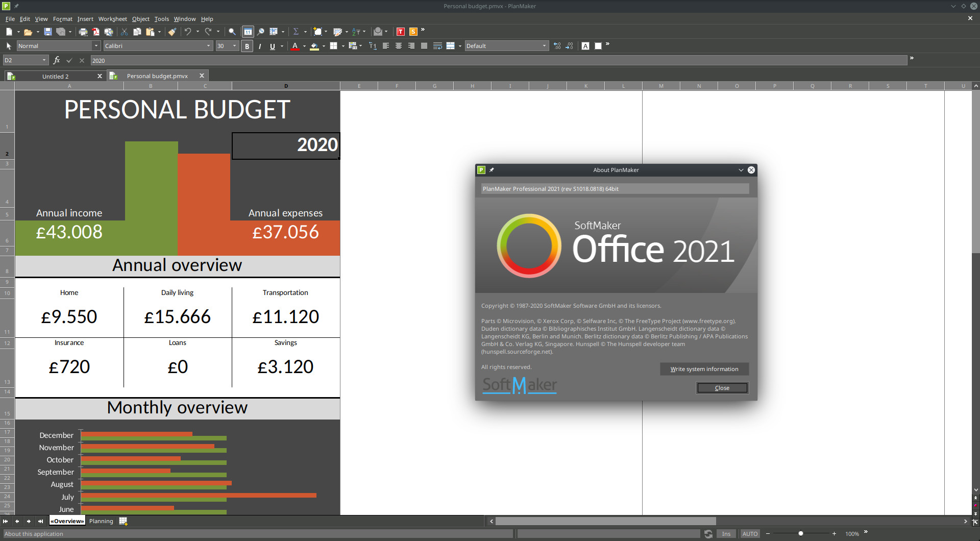980x541 pixels.
Task: Switch to the Untitled 2 document tab
Action: click(x=55, y=76)
